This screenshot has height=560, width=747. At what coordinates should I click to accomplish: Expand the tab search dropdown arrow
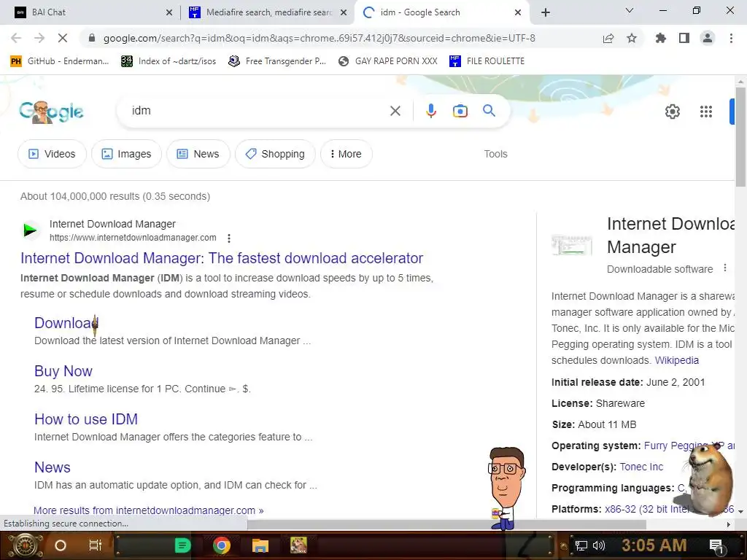[630, 10]
